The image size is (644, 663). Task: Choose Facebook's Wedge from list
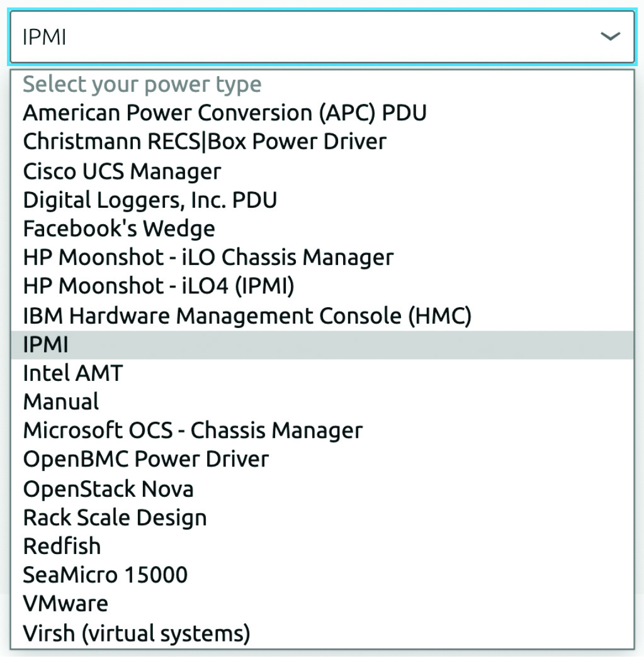pyautogui.click(x=119, y=229)
